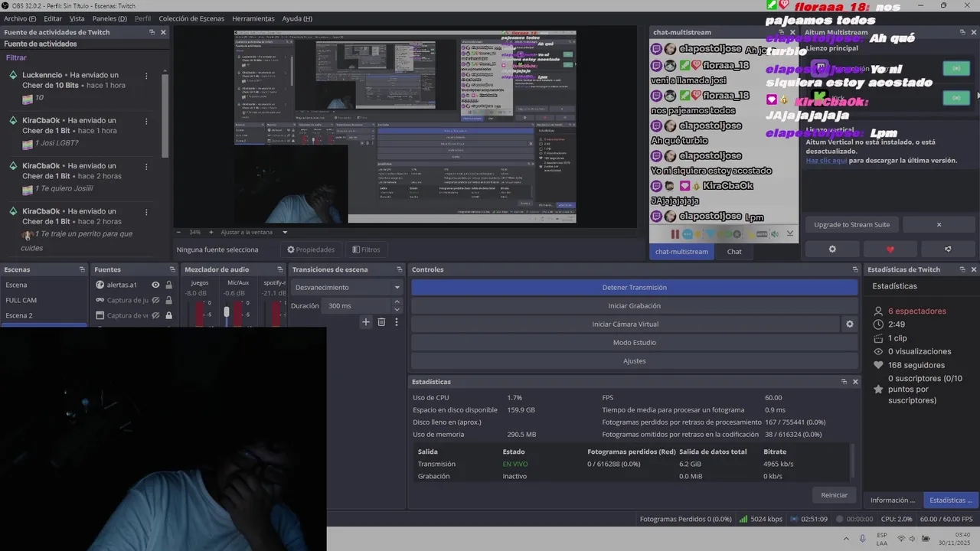The image size is (980, 551).
Task: Click Modo Estudio button
Action: click(634, 343)
